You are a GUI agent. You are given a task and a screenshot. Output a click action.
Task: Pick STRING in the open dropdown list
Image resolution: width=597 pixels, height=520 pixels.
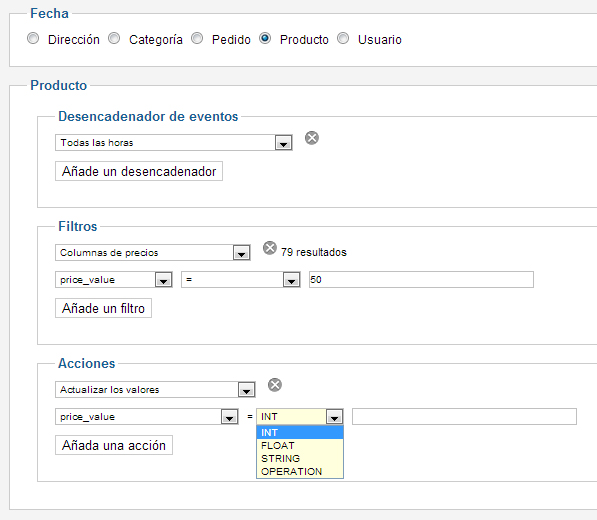pos(300,458)
